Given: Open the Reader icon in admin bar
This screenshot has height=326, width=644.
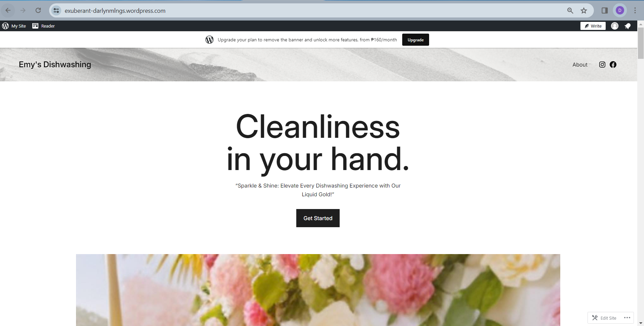Looking at the screenshot, I should [x=35, y=26].
